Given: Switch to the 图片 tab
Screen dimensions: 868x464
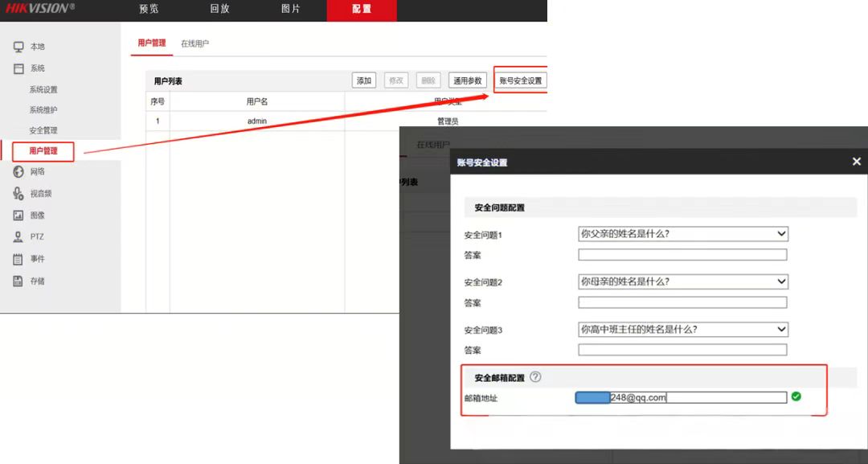Looking at the screenshot, I should click(291, 9).
